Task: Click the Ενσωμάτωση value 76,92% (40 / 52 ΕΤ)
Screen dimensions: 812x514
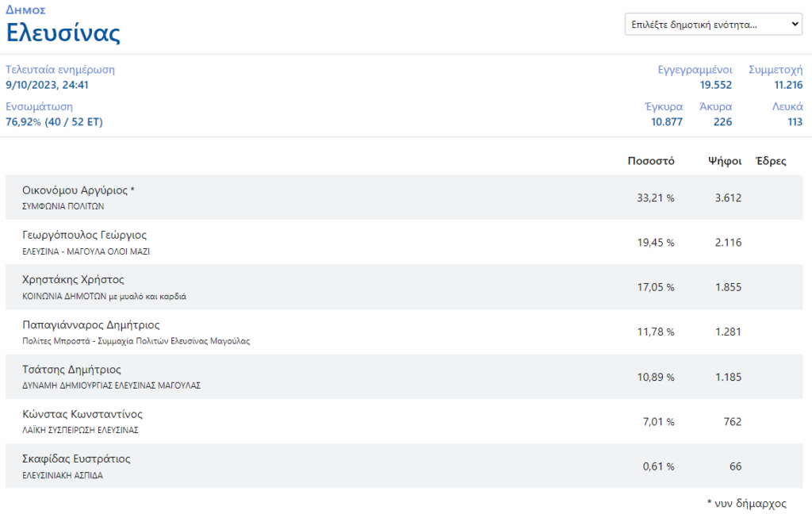Action: (x=54, y=122)
